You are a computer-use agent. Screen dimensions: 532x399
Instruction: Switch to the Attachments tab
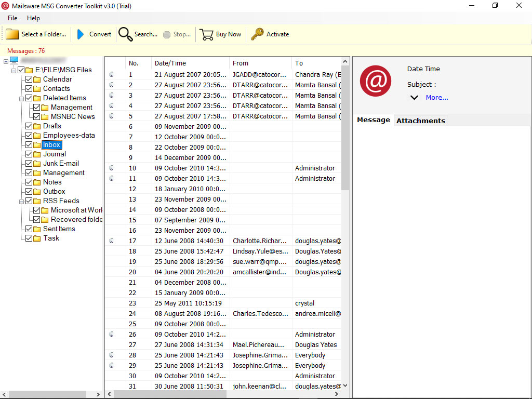(421, 121)
